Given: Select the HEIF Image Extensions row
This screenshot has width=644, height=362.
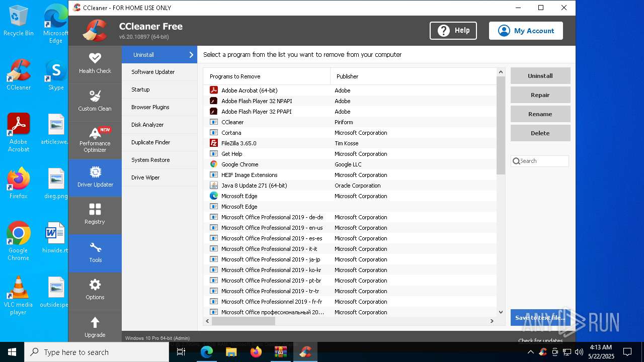Looking at the screenshot, I should (350, 175).
